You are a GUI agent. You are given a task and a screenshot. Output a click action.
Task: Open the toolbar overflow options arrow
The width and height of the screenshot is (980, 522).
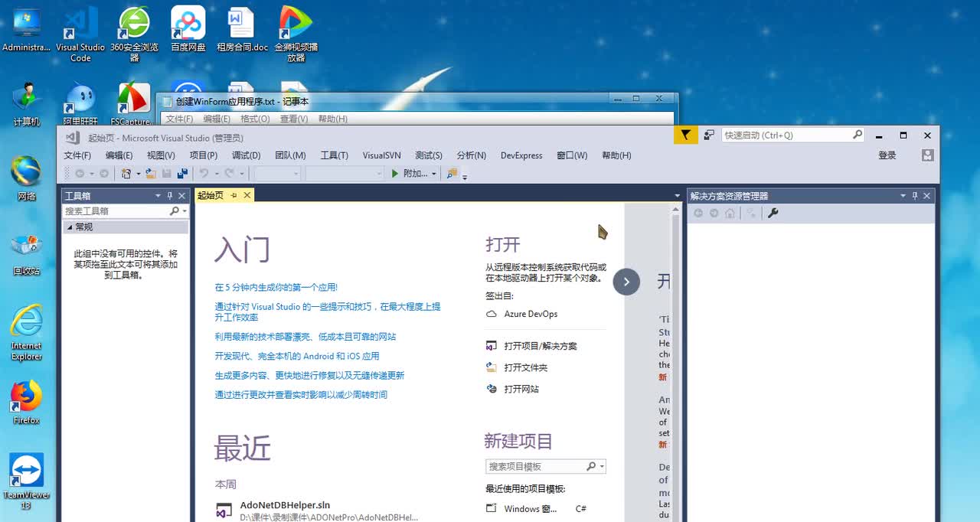(x=465, y=176)
